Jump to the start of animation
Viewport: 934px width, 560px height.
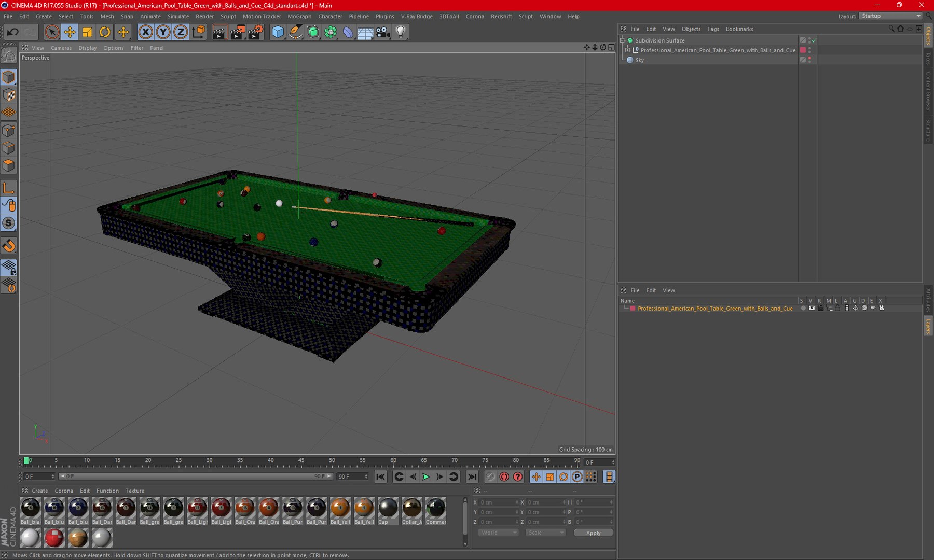[380, 477]
